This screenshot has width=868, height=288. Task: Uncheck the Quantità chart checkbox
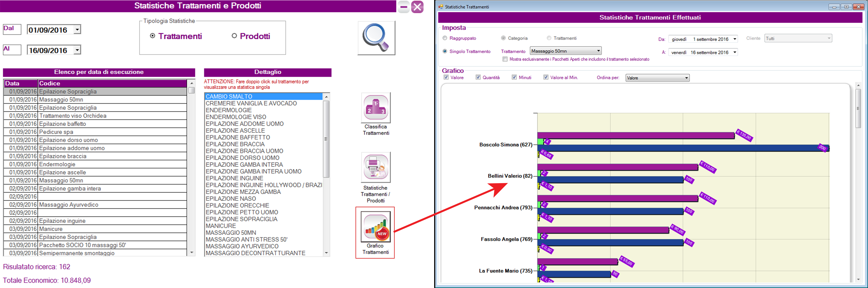point(478,77)
